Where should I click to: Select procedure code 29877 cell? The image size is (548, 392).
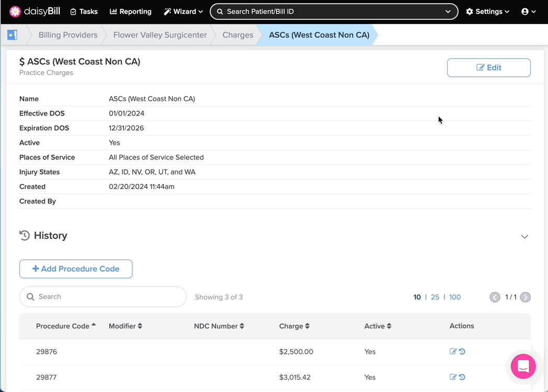pyautogui.click(x=47, y=377)
